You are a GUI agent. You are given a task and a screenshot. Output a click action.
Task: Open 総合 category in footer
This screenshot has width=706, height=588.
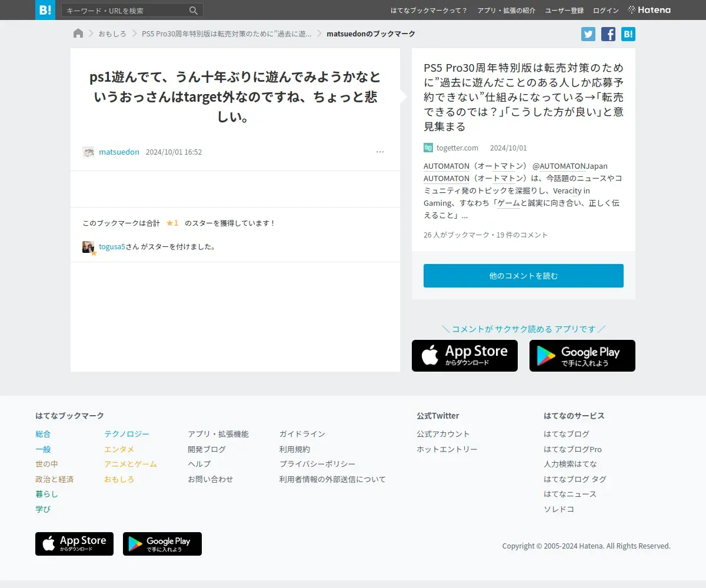click(x=43, y=435)
